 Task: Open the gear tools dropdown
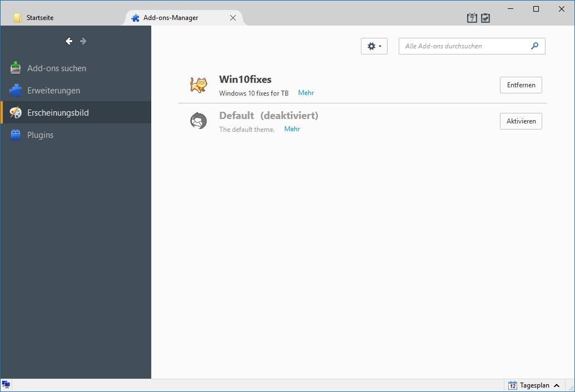(x=374, y=46)
